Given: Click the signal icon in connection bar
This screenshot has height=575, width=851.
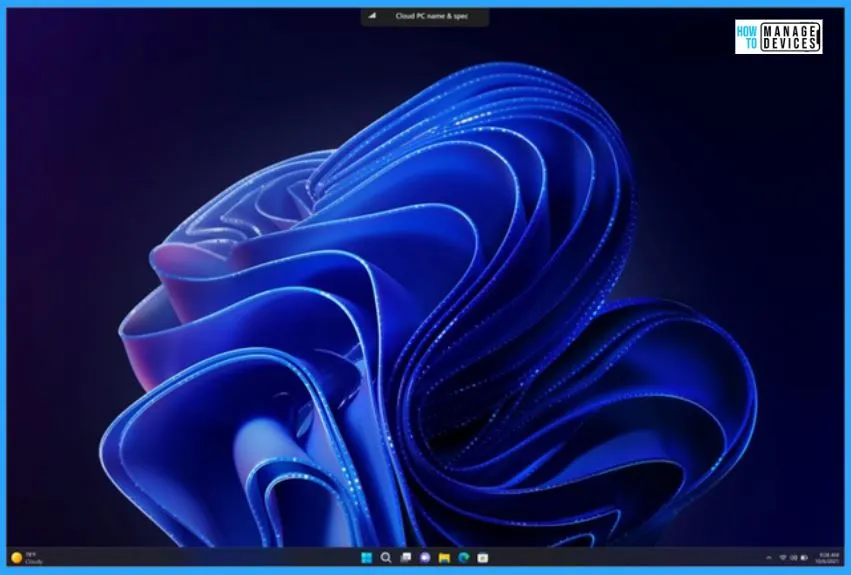Looking at the screenshot, I should [372, 16].
